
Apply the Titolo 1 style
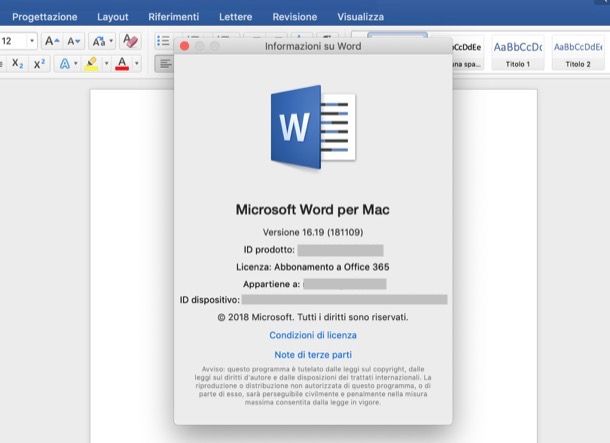tap(517, 53)
